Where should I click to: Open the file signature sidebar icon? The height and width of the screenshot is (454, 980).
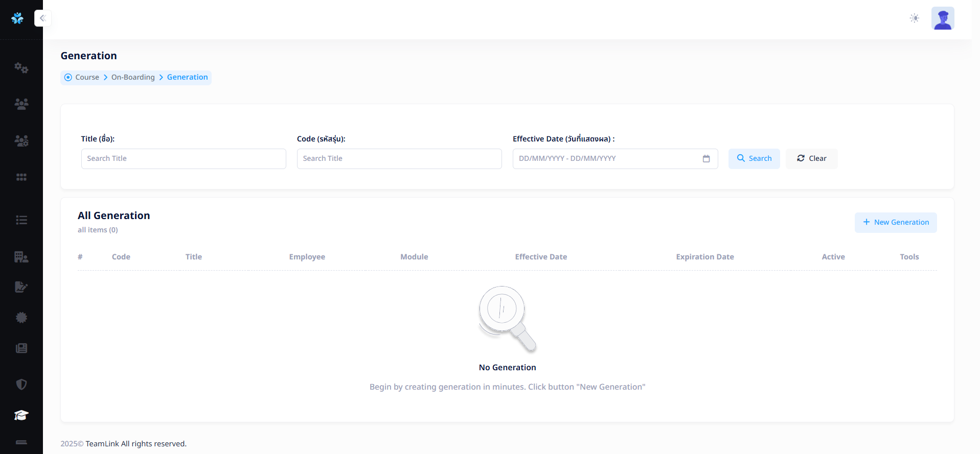21,287
